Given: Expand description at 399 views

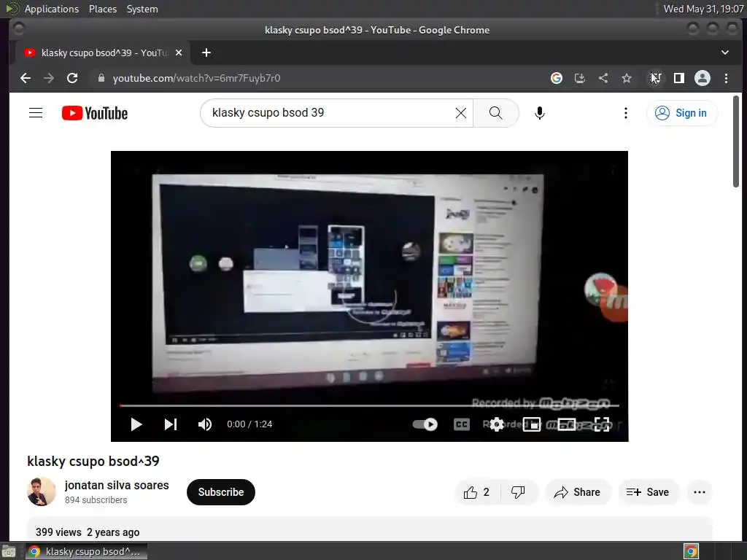Looking at the screenshot, I should pyautogui.click(x=88, y=532).
